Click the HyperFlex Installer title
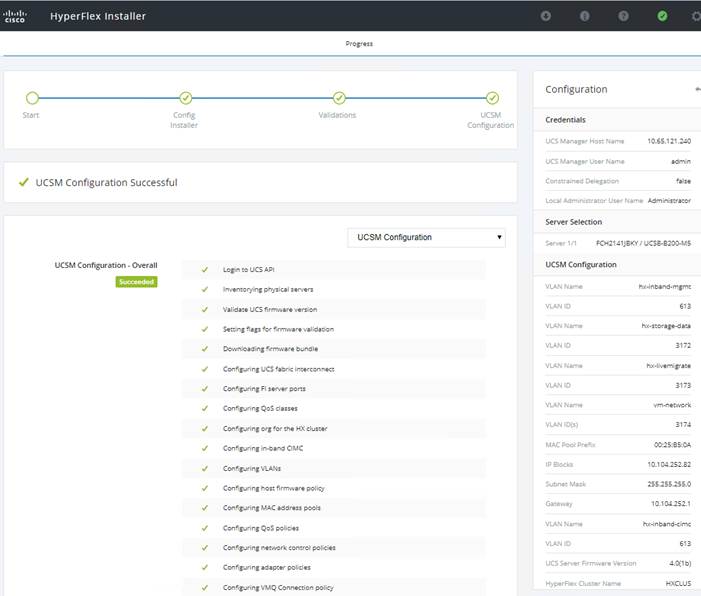 point(98,16)
